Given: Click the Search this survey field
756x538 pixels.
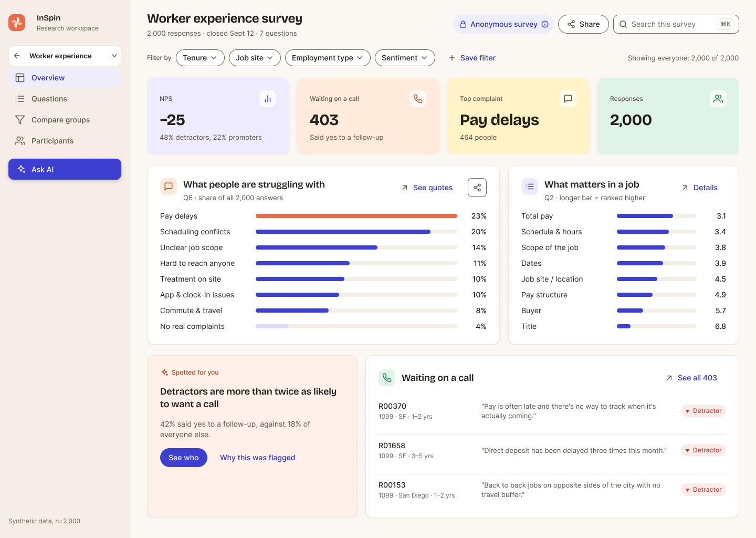Looking at the screenshot, I should 676,24.
